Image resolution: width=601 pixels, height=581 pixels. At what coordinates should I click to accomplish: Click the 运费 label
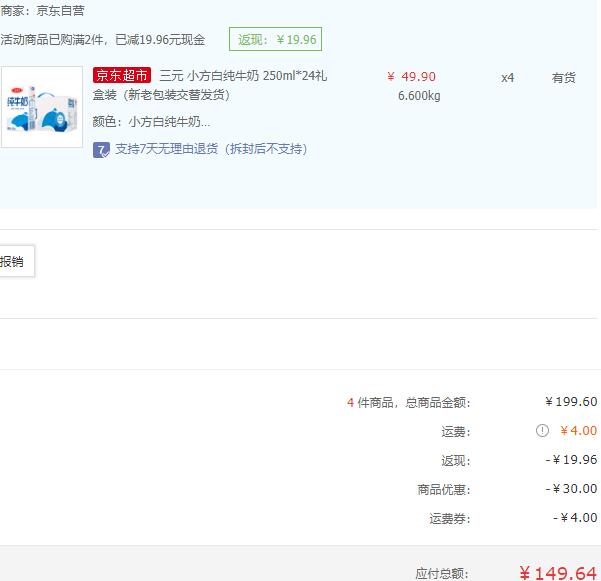pyautogui.click(x=456, y=432)
